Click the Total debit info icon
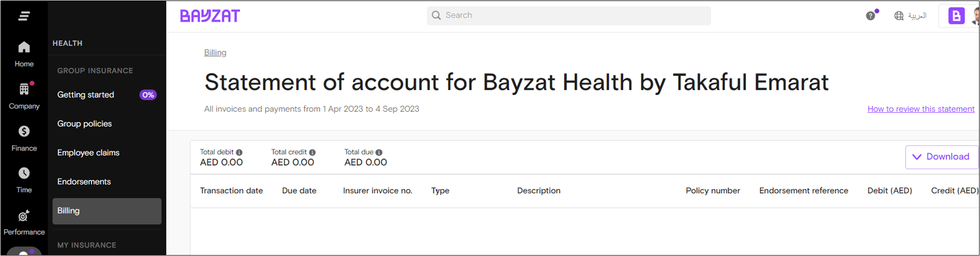This screenshot has width=980, height=256. click(x=239, y=152)
